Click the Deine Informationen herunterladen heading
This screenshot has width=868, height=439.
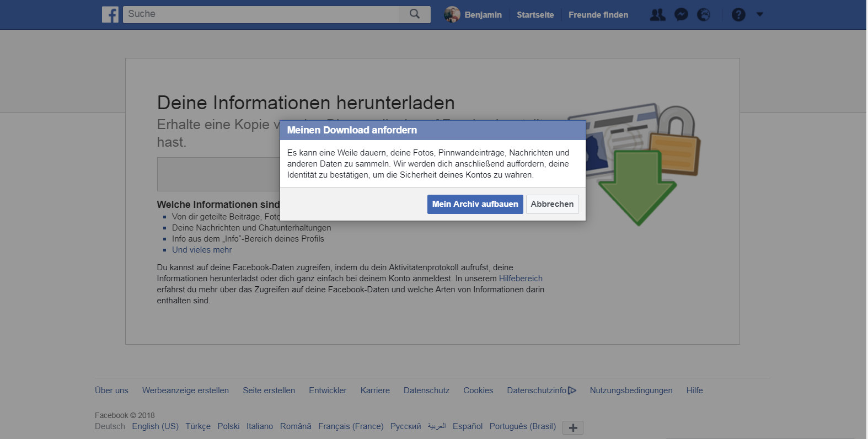tap(306, 103)
